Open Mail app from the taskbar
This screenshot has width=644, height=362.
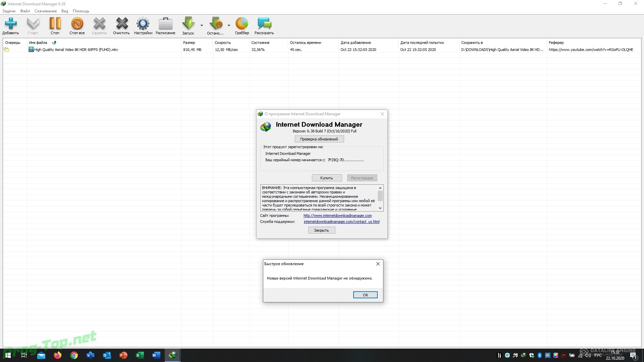click(41, 355)
